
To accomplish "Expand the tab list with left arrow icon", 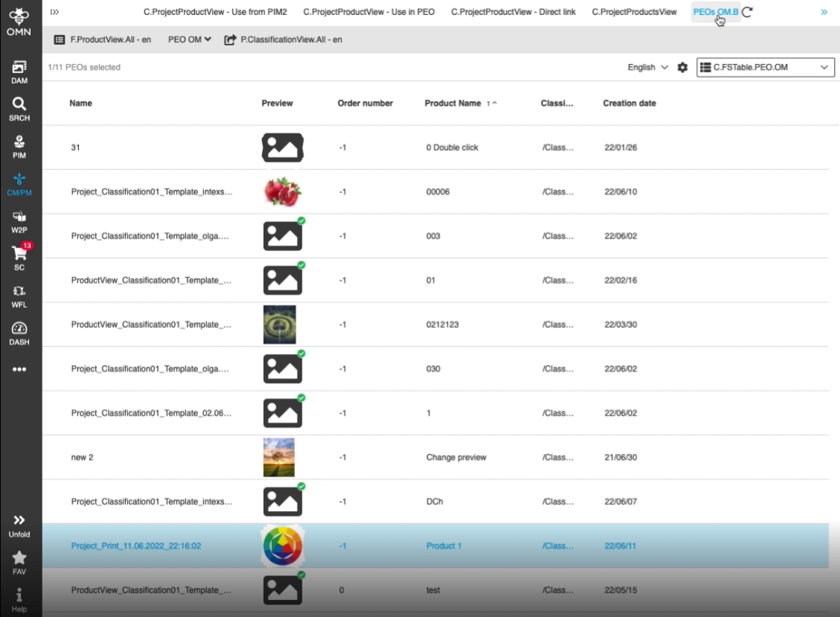I will coord(54,12).
